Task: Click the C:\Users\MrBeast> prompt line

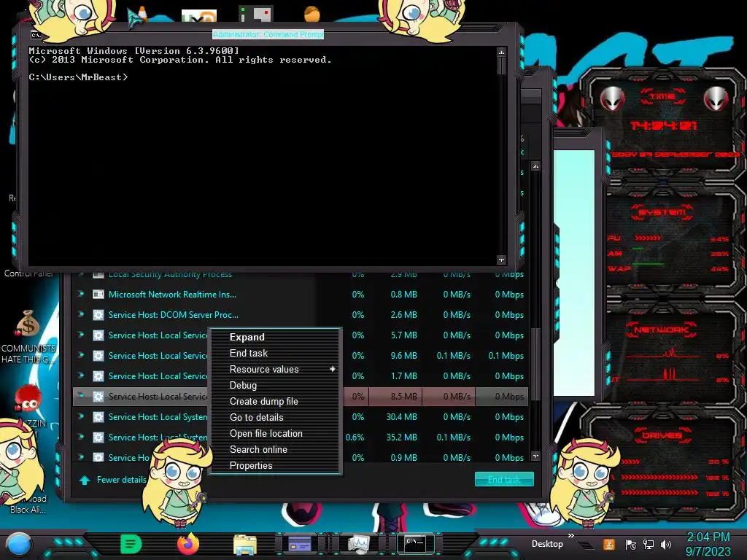Action: pos(78,77)
